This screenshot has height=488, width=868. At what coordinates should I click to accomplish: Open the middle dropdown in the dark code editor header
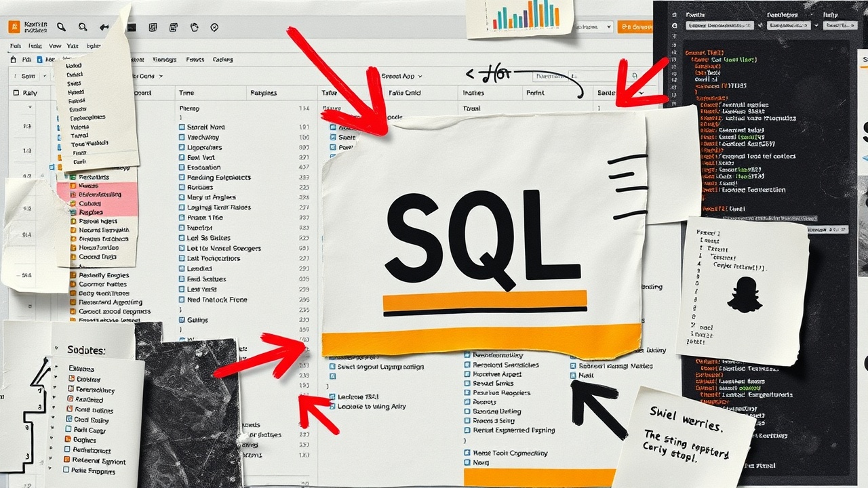tap(788, 25)
